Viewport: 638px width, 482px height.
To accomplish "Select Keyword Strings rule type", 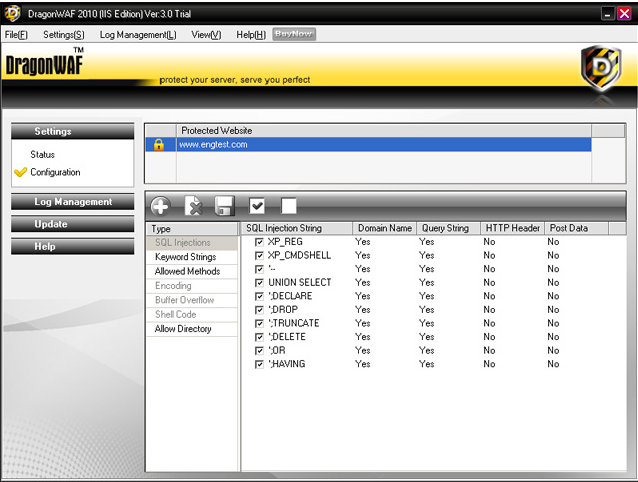I will (x=192, y=257).
